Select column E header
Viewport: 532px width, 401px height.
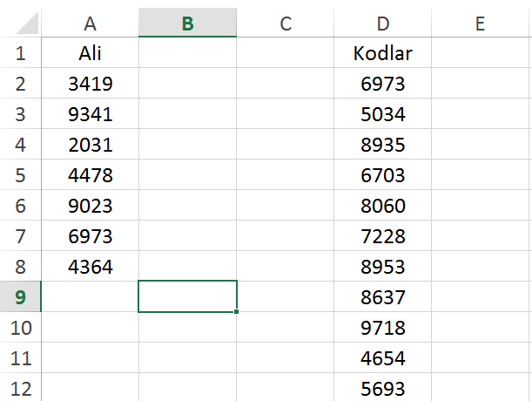click(480, 24)
